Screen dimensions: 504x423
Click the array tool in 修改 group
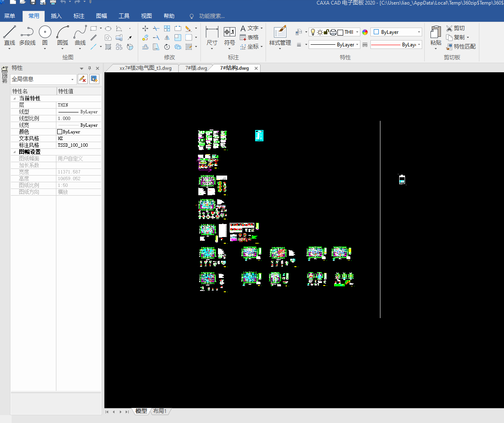167,28
